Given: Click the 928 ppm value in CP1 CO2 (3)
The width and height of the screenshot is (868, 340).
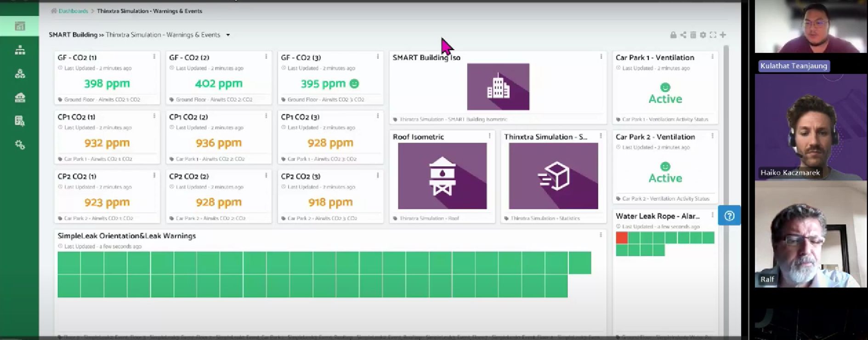Looking at the screenshot, I should pos(330,143).
